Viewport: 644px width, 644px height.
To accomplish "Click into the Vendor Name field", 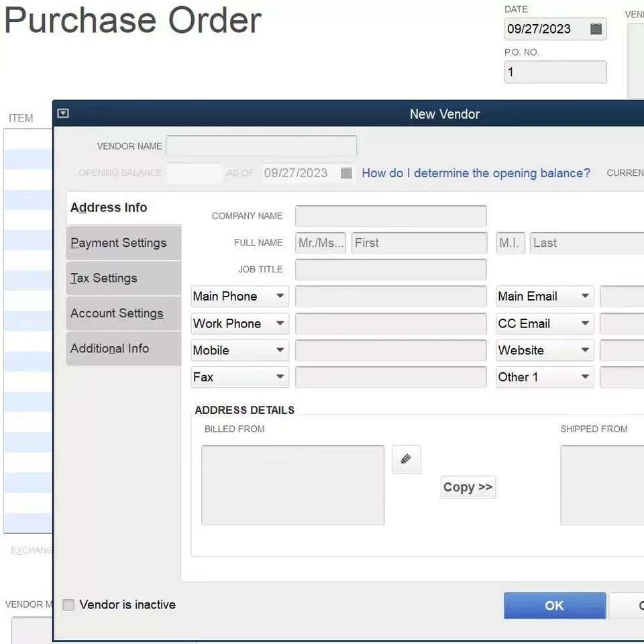I will pyautogui.click(x=261, y=146).
